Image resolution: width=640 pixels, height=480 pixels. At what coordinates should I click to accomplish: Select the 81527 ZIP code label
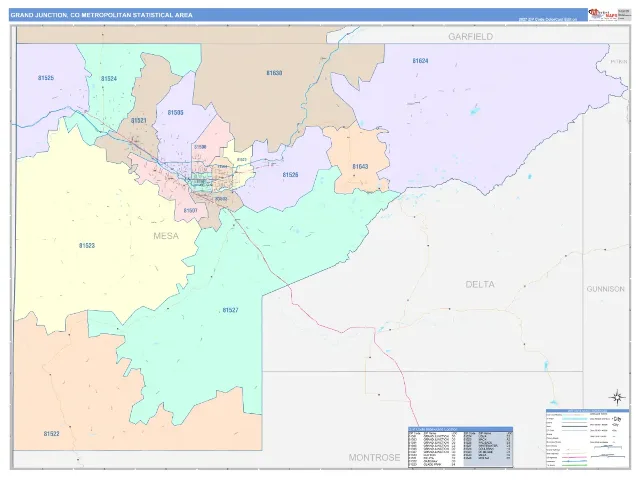click(x=230, y=310)
